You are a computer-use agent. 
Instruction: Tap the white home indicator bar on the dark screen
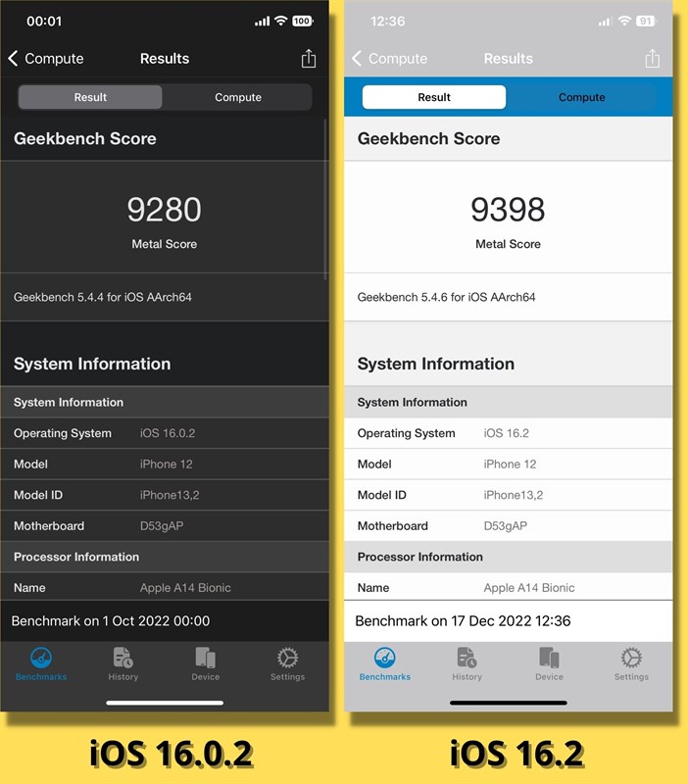coord(165,703)
